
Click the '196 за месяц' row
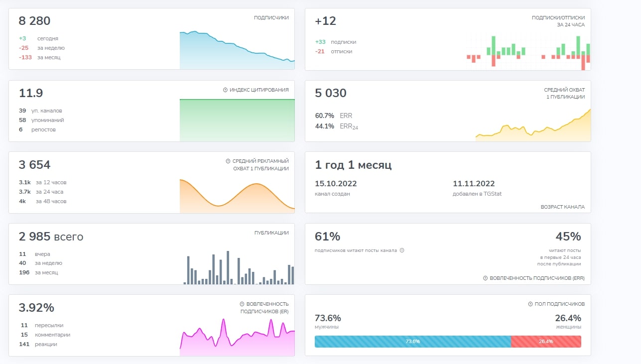click(38, 272)
